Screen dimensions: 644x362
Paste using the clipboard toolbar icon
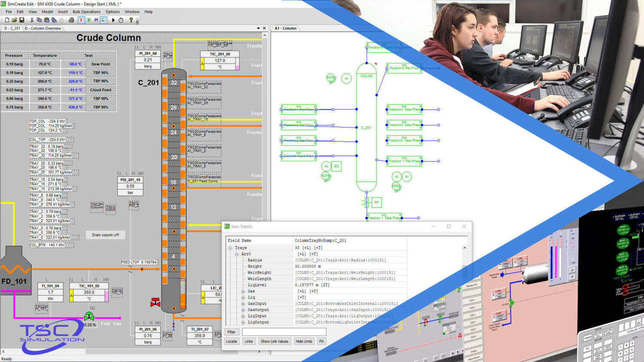[x=47, y=20]
